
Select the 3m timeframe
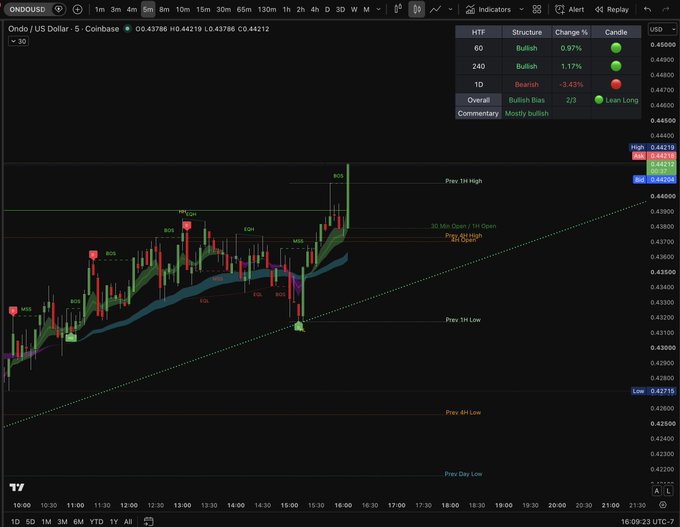tap(115, 9)
